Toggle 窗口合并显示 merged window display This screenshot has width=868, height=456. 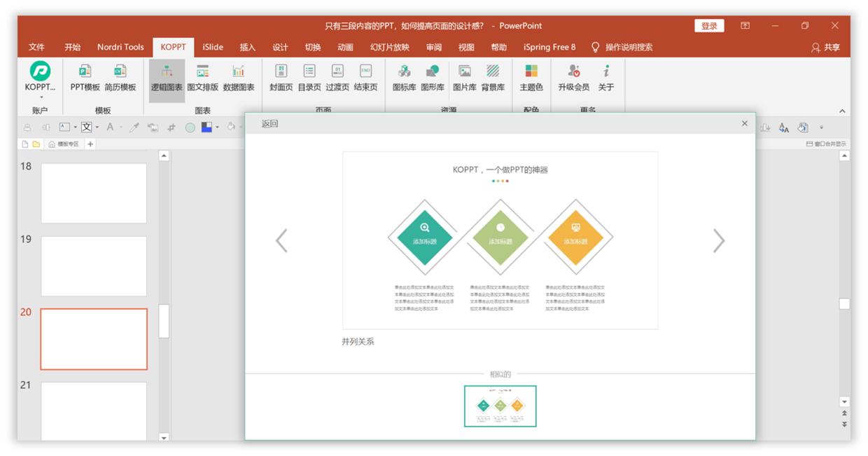pos(826,144)
